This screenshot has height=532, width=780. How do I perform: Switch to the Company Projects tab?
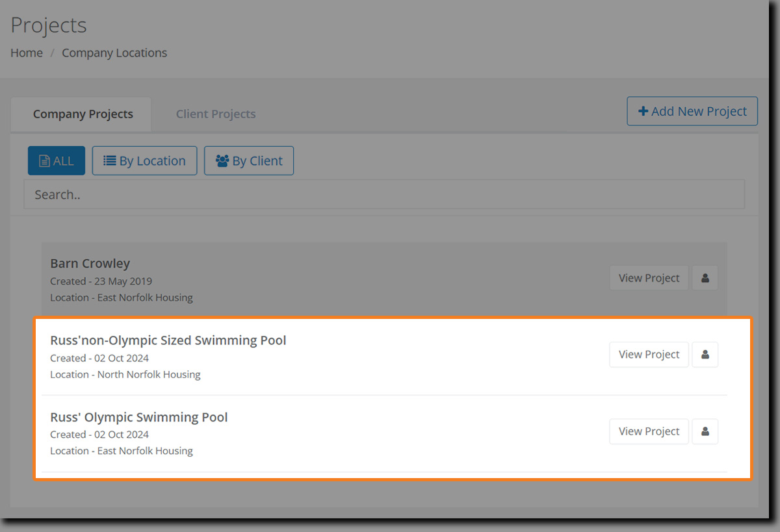(83, 114)
